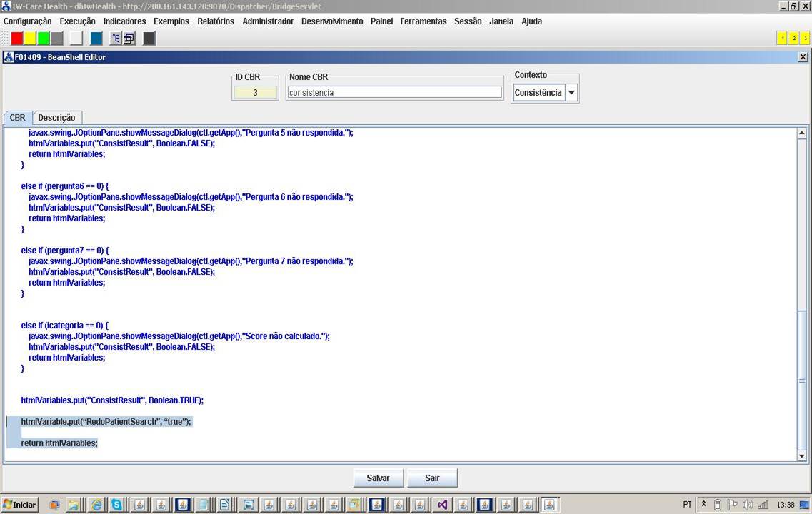Click the vertical scrollbar down arrow
This screenshot has height=514, width=812.
[801, 456]
